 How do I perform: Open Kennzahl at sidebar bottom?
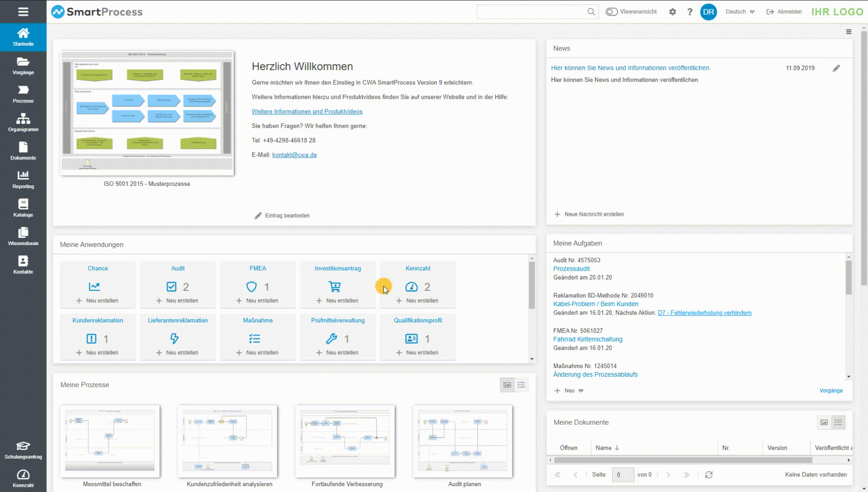coord(23,478)
